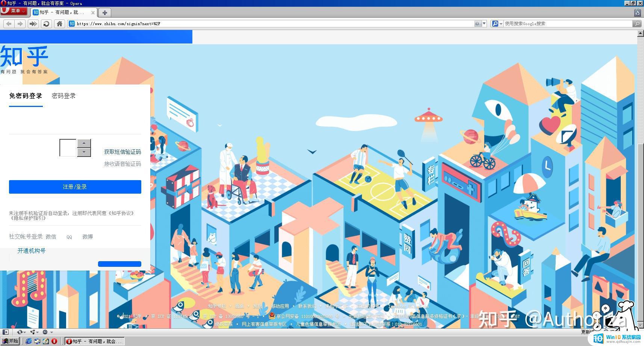
Task: Open the sync icon dropdown arrow
Action: [25, 332]
